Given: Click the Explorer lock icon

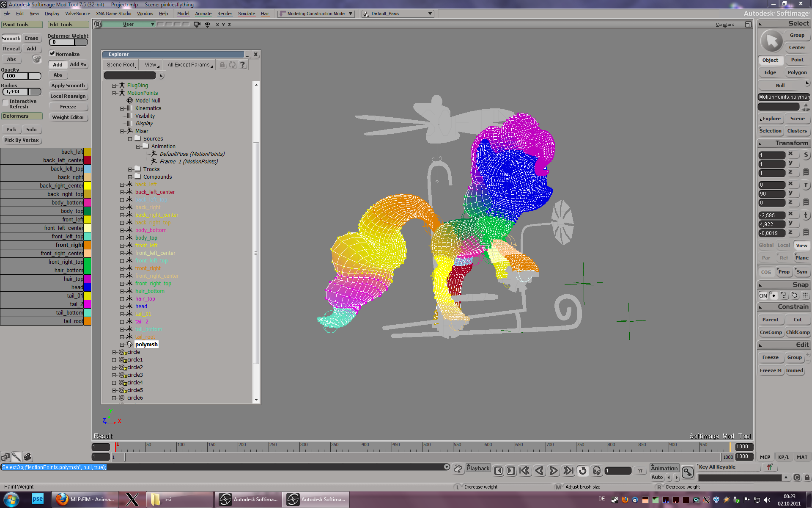Looking at the screenshot, I should [x=222, y=65].
